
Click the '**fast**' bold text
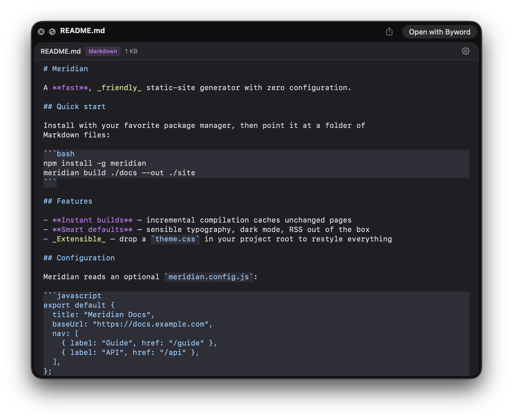point(70,88)
